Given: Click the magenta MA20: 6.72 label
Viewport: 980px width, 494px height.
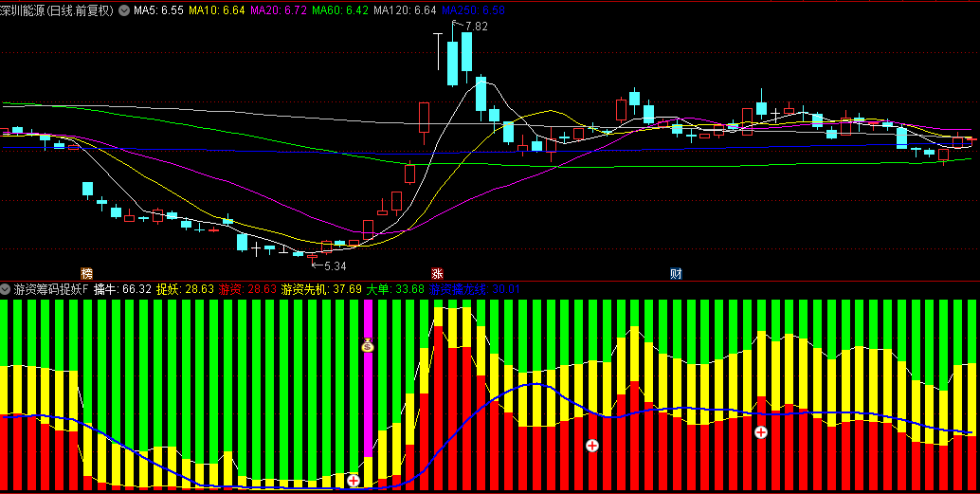Looking at the screenshot, I should coord(278,10).
